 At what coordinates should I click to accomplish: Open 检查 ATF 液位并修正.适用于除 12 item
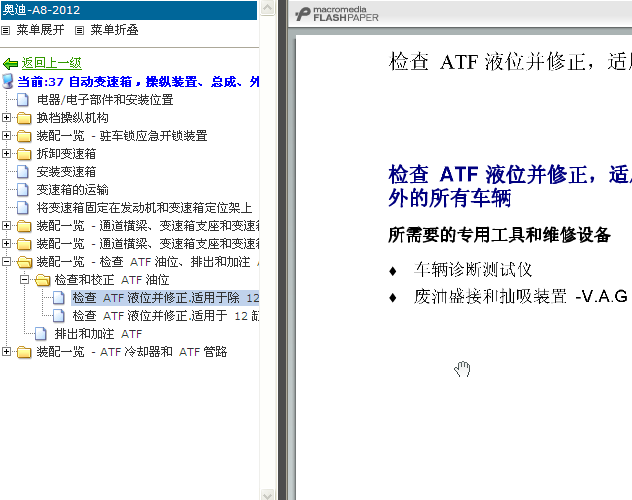coord(165,298)
